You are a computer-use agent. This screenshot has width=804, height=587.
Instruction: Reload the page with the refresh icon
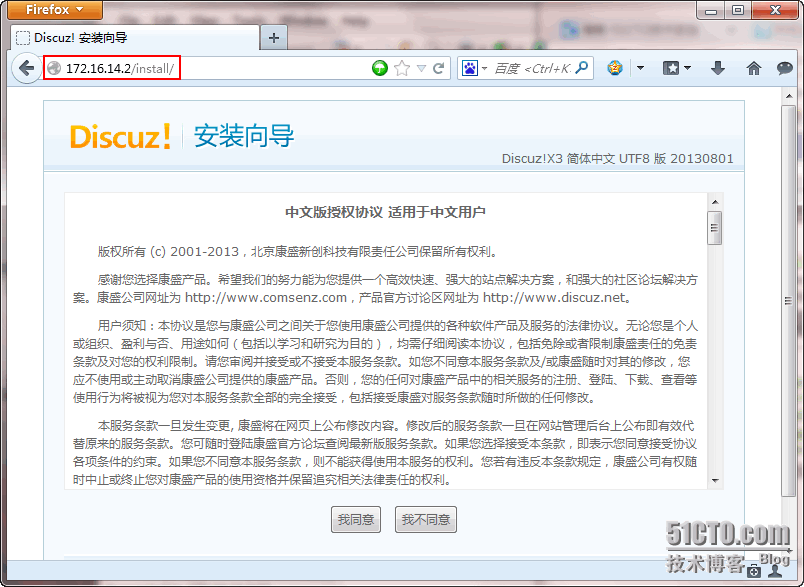pyautogui.click(x=438, y=68)
